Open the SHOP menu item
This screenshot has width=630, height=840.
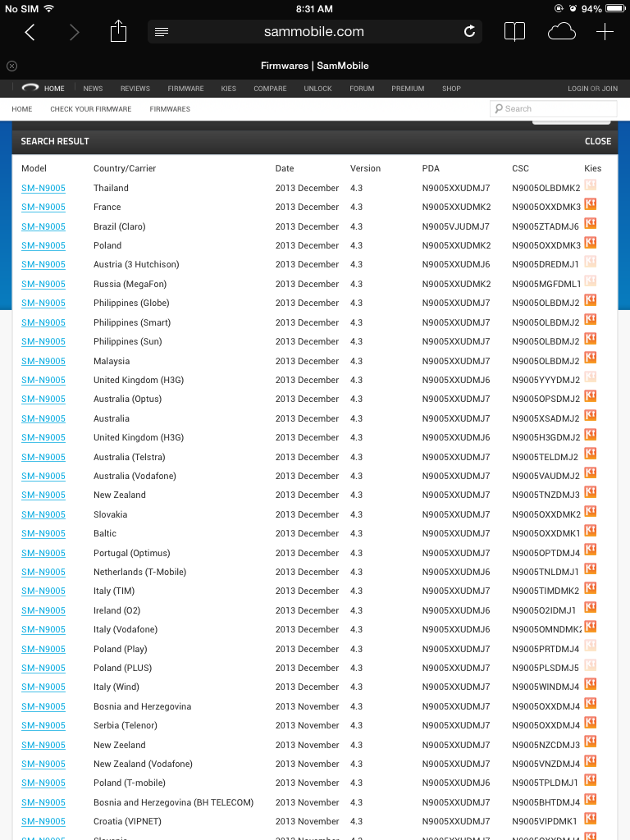[x=451, y=89]
